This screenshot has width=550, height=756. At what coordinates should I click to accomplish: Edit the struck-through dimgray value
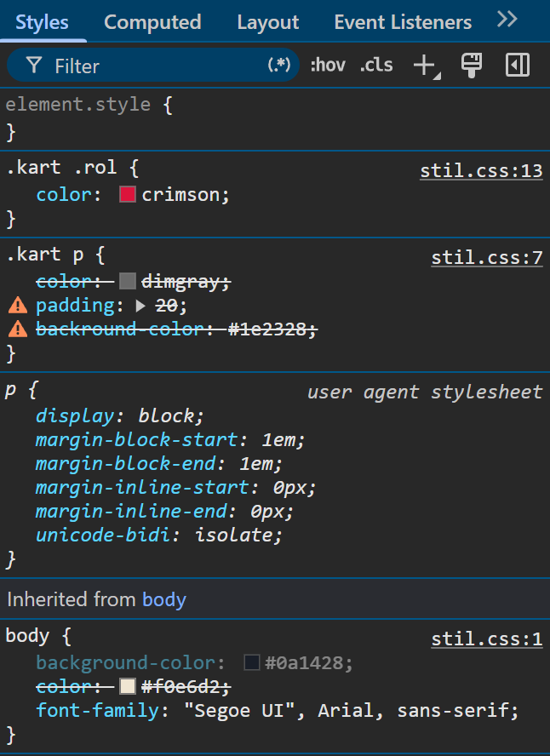pyautogui.click(x=180, y=281)
